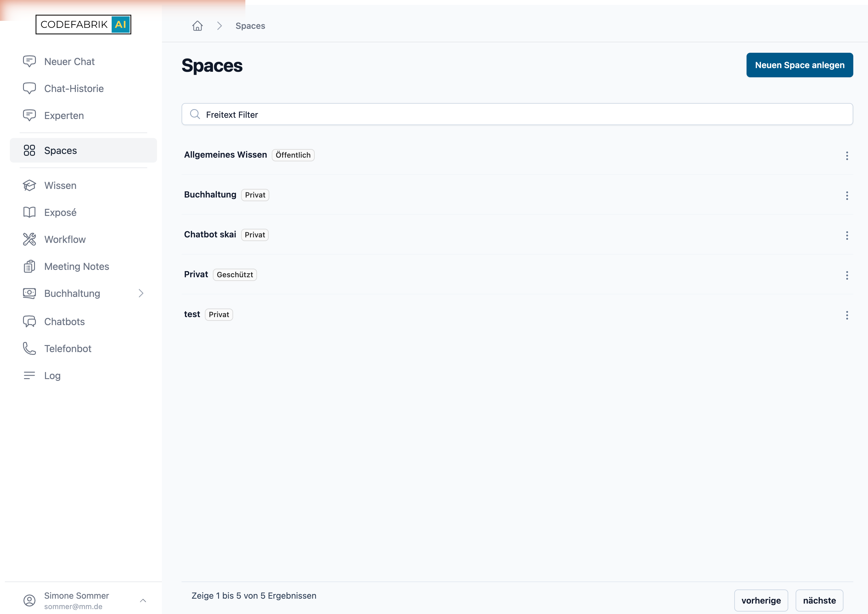Click the CODEFABRIK AI logo
Image resolution: width=868 pixels, height=614 pixels.
pyautogui.click(x=83, y=25)
